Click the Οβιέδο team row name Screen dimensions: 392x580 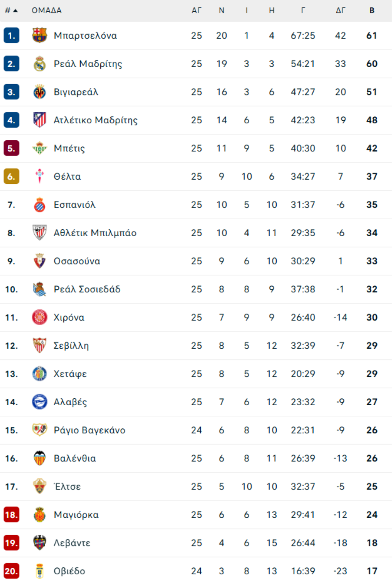(x=69, y=571)
